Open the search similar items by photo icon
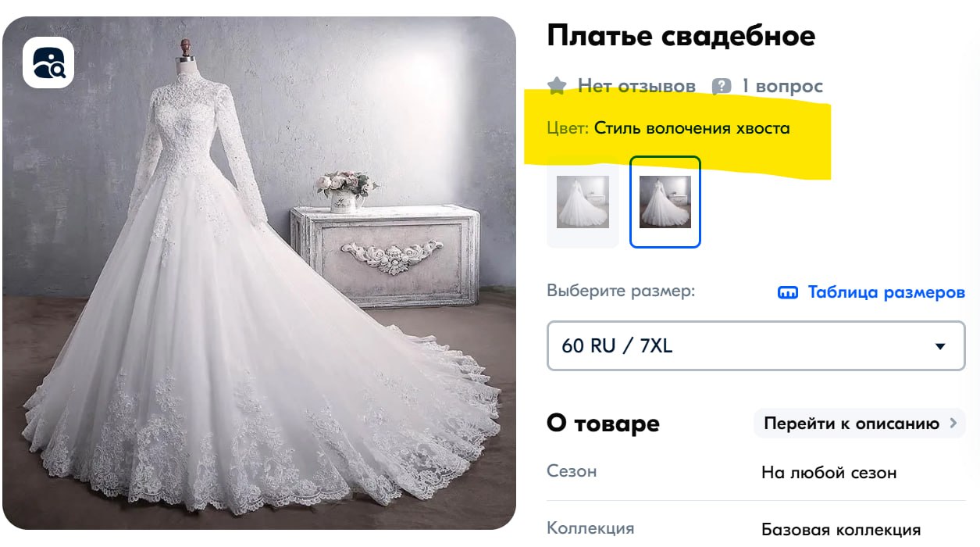 pos(48,63)
